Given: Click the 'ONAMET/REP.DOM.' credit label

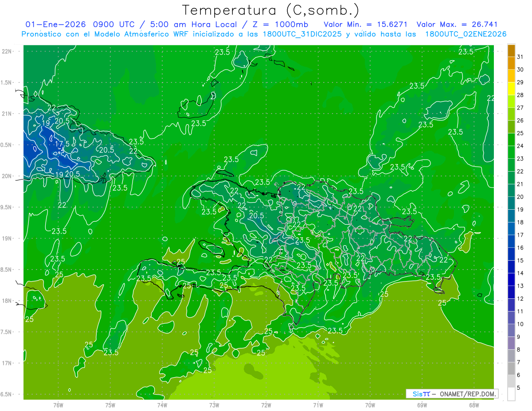Looking at the screenshot, I should point(468,394).
